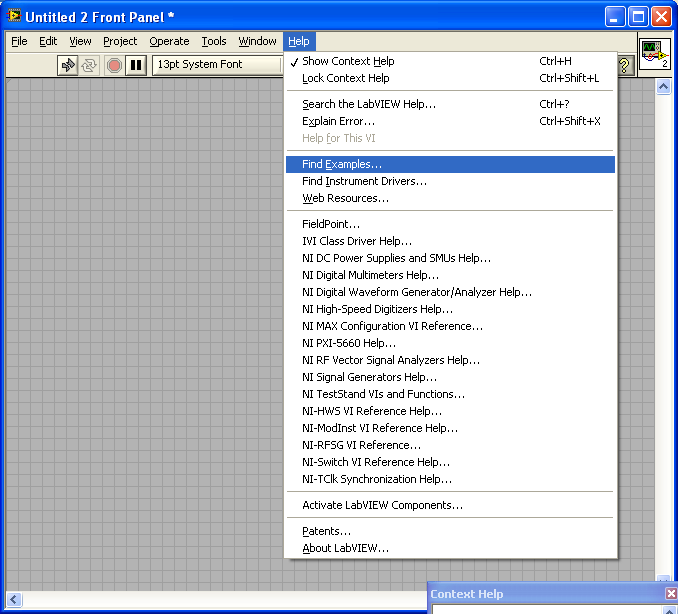Open the Window menu
678x614 pixels.
point(257,41)
